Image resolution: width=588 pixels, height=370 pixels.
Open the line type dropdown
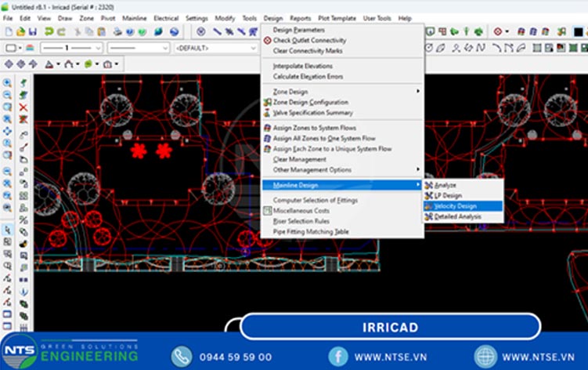click(138, 48)
